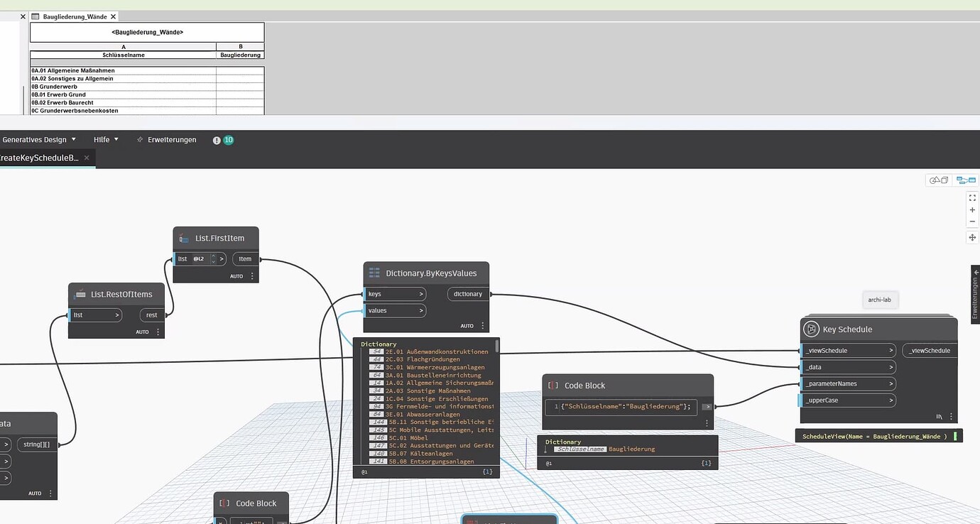Zoom out using the minus icon

(x=972, y=221)
